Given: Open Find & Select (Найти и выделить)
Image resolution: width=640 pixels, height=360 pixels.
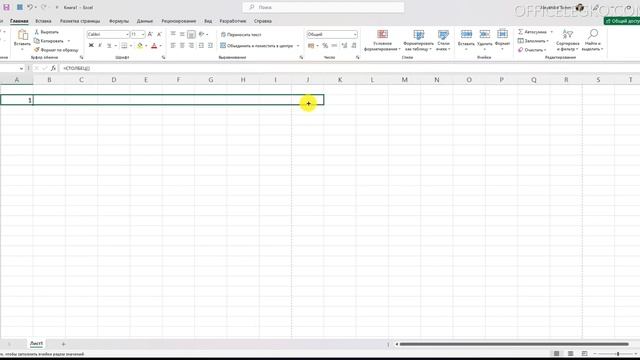Looking at the screenshot, I should [x=593, y=40].
